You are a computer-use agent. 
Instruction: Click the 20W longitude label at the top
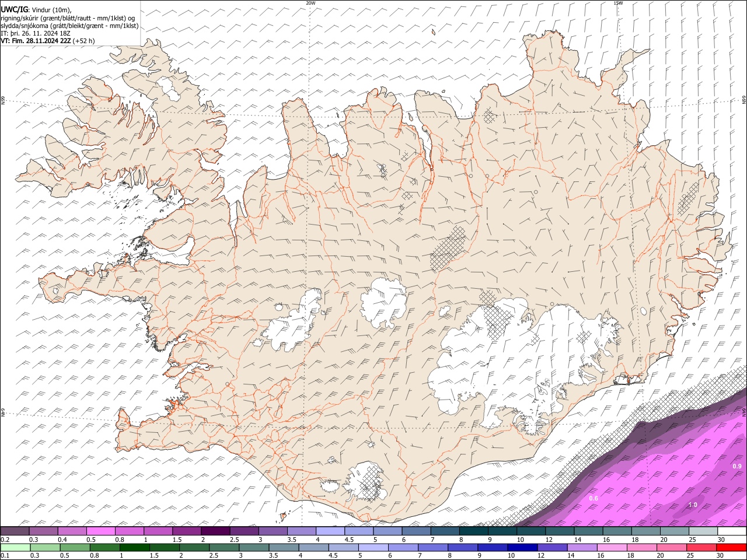(x=310, y=3)
